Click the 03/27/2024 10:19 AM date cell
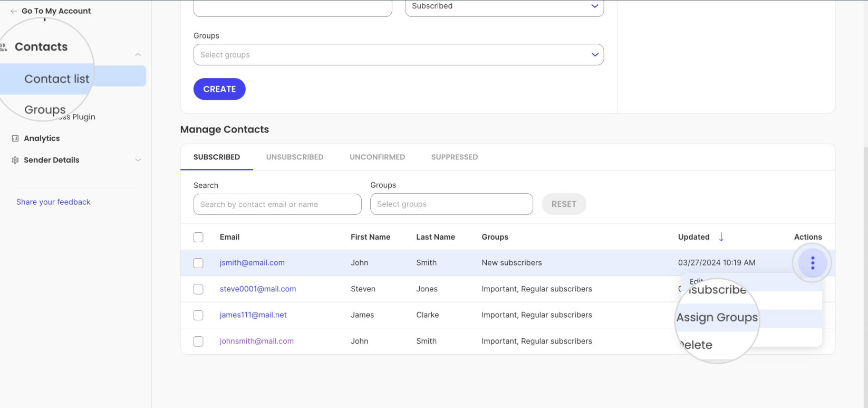The height and width of the screenshot is (408, 868). coord(717,263)
